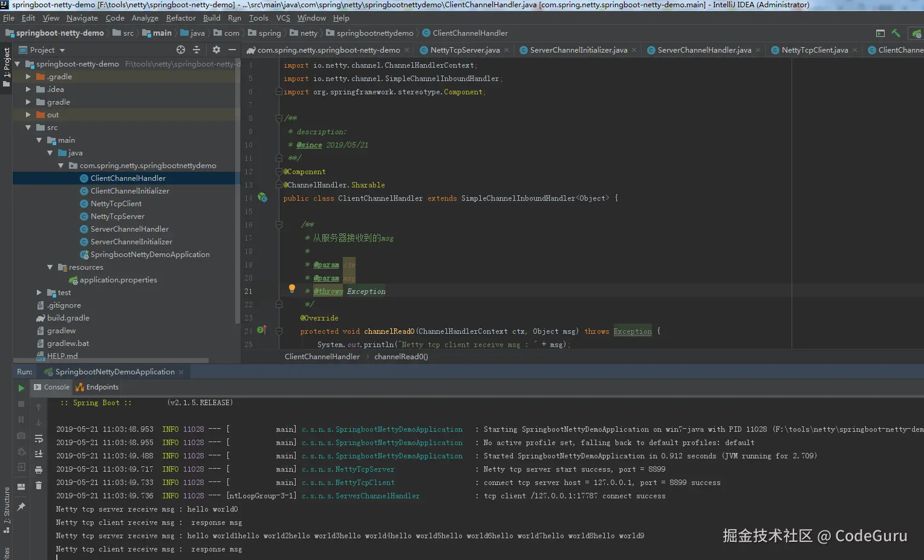Click the channelRead0() breadcrumb below the editor
924x560 pixels.
tap(400, 357)
